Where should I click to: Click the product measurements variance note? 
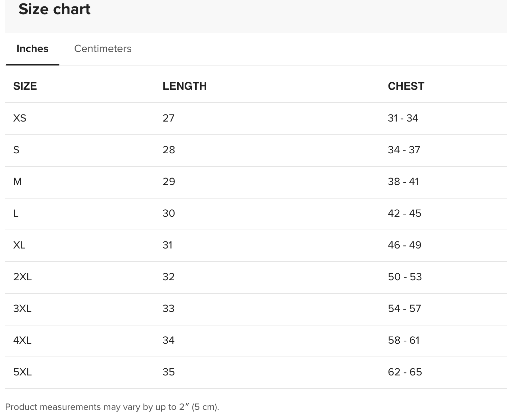click(x=112, y=407)
